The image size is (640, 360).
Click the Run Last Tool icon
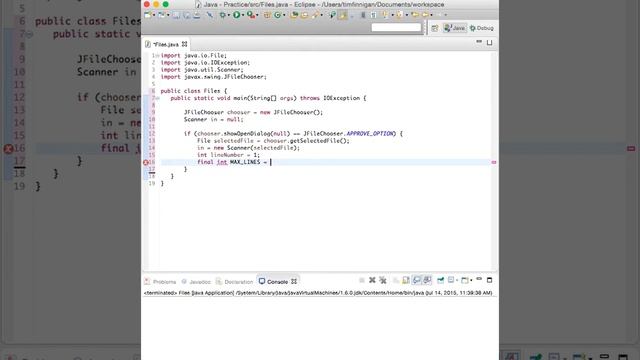pyautogui.click(x=251, y=15)
